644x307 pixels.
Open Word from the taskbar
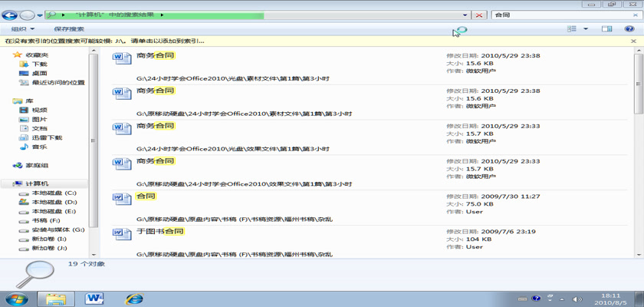pos(95,298)
